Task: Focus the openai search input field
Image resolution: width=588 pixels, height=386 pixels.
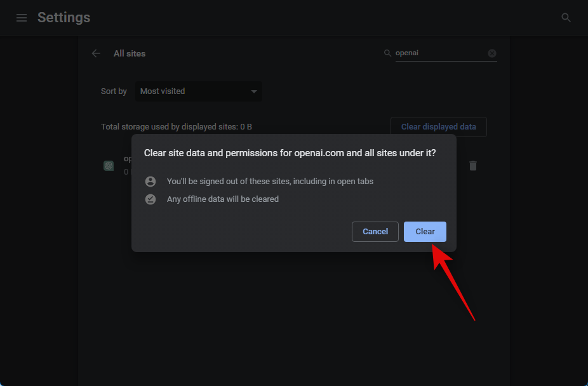Action: pos(441,53)
